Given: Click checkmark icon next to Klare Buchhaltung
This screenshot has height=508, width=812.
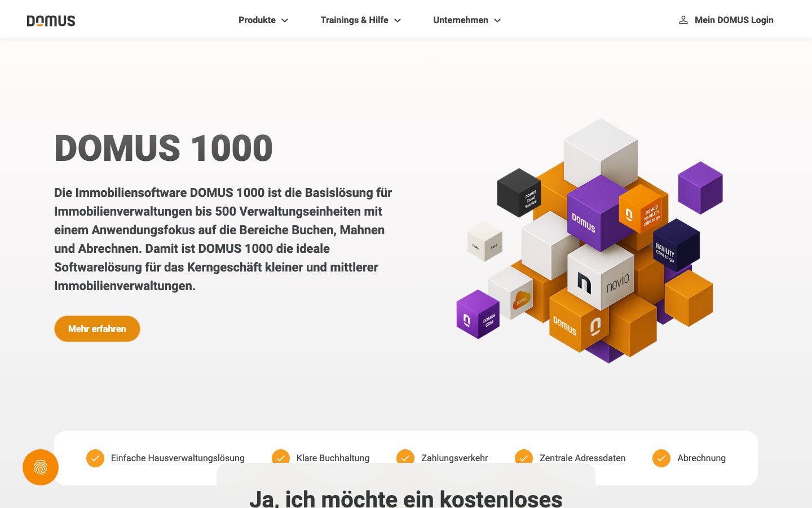Looking at the screenshot, I should tap(281, 457).
